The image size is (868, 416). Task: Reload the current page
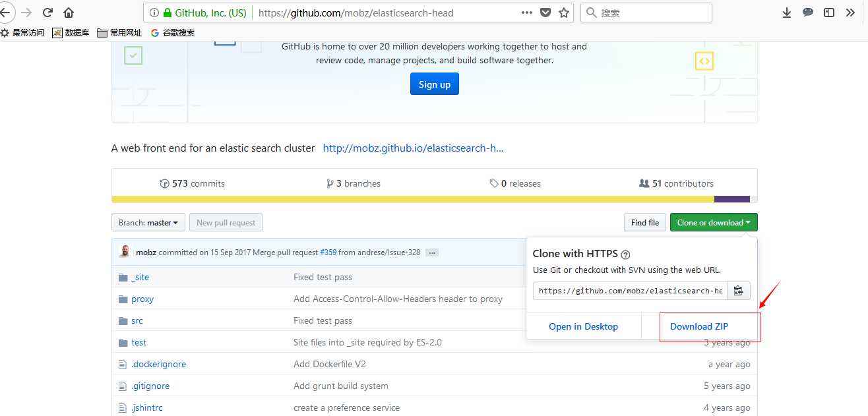[x=47, y=13]
